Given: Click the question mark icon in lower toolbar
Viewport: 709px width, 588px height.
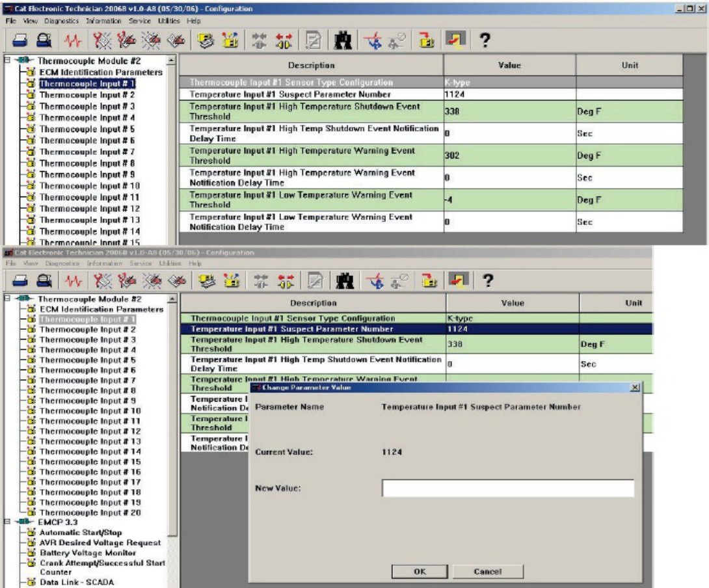Looking at the screenshot, I should (x=487, y=280).
